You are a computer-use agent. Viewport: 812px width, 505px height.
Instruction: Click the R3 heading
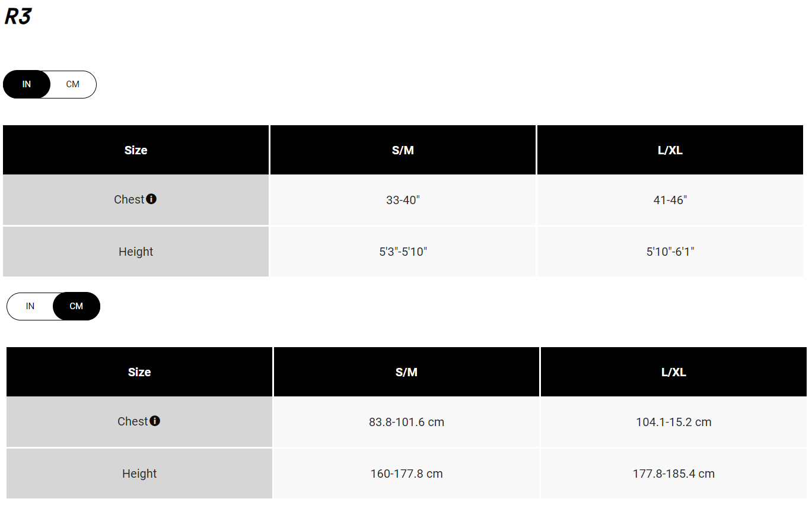click(18, 16)
